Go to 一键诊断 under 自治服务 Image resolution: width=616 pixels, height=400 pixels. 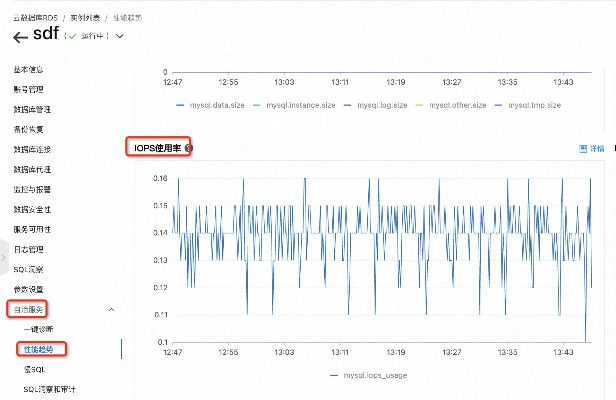[40, 328]
